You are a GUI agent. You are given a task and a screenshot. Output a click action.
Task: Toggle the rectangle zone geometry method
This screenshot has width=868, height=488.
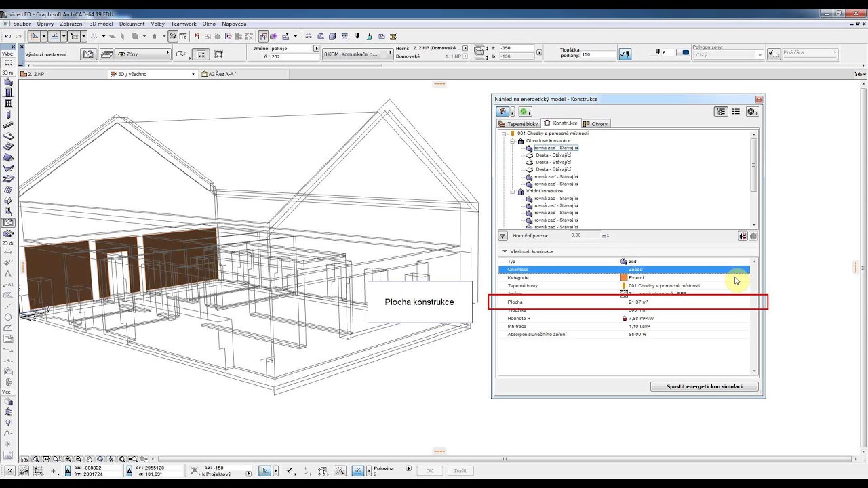click(201, 54)
